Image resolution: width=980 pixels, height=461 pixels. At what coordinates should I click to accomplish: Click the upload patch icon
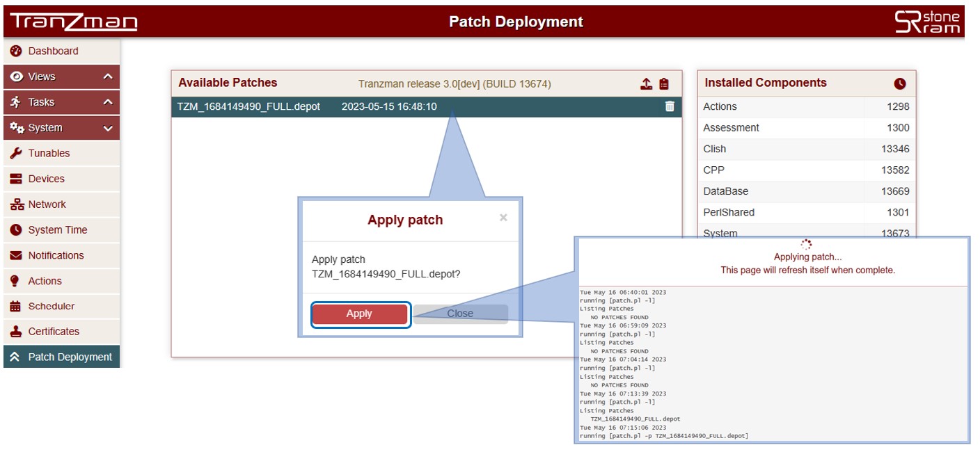pos(646,83)
